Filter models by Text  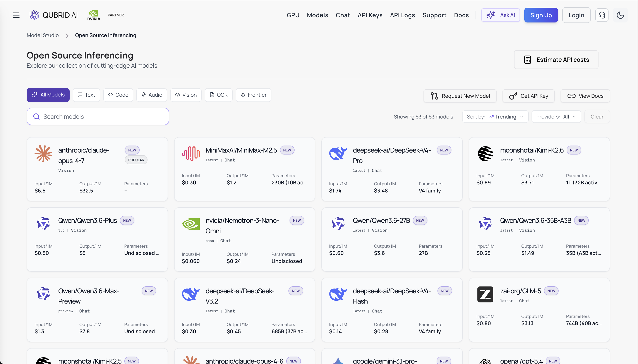[86, 95]
